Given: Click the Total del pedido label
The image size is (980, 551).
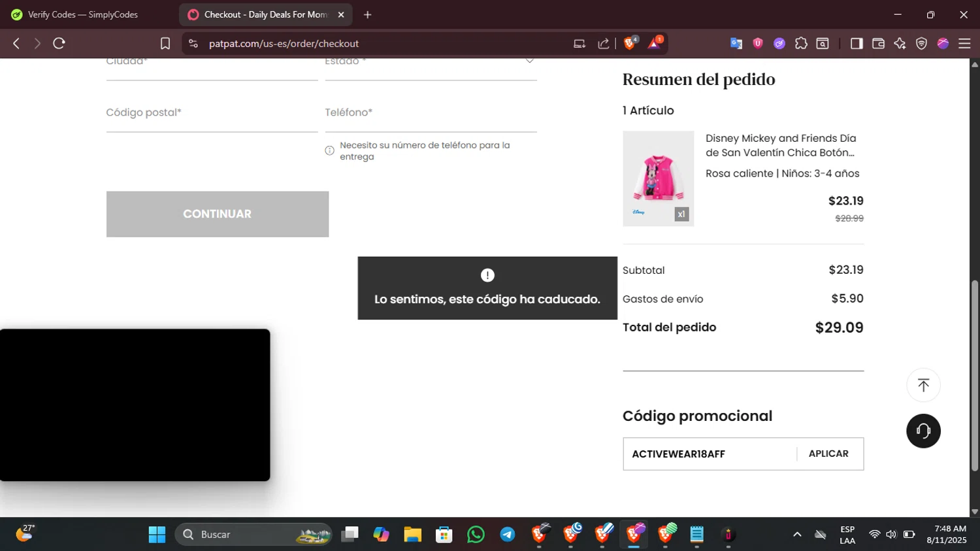Looking at the screenshot, I should pos(669,327).
